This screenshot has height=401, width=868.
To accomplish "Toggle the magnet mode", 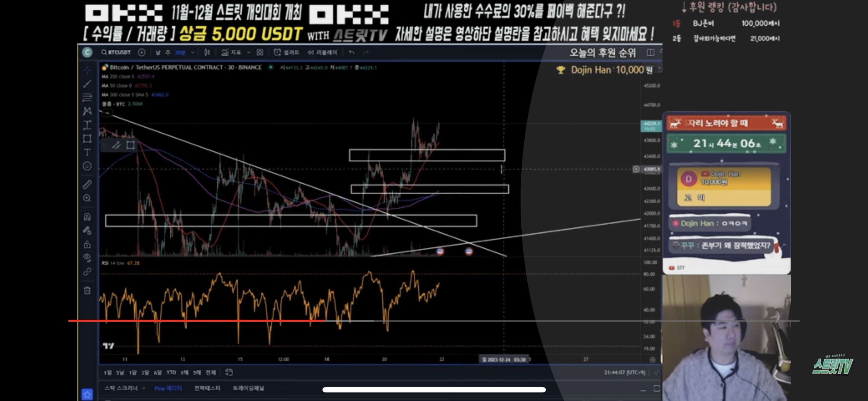I will 87,217.
